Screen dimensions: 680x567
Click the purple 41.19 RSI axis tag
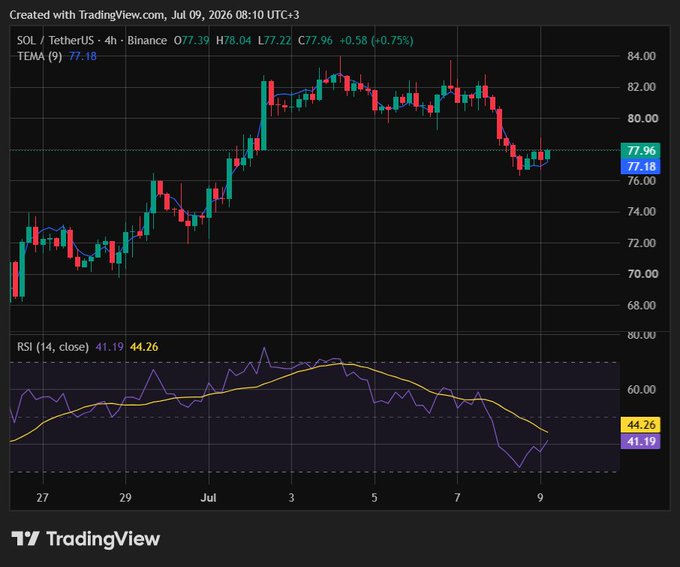[641, 441]
